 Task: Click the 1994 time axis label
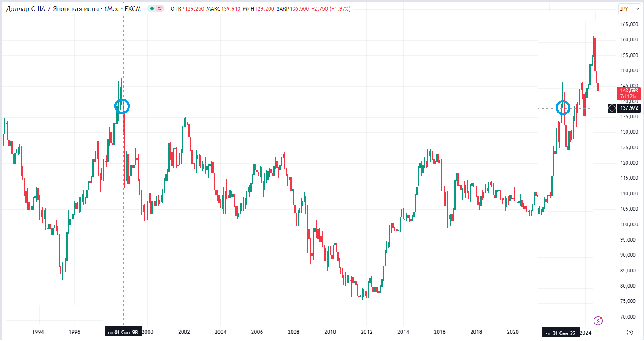(x=38, y=332)
